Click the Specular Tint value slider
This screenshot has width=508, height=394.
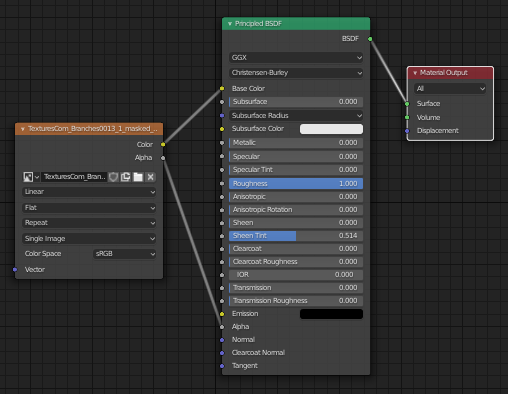(x=296, y=170)
